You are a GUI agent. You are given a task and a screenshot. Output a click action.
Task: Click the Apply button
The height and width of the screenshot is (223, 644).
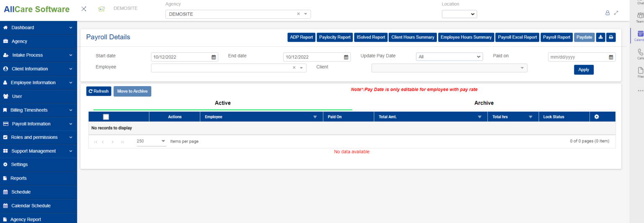point(584,70)
